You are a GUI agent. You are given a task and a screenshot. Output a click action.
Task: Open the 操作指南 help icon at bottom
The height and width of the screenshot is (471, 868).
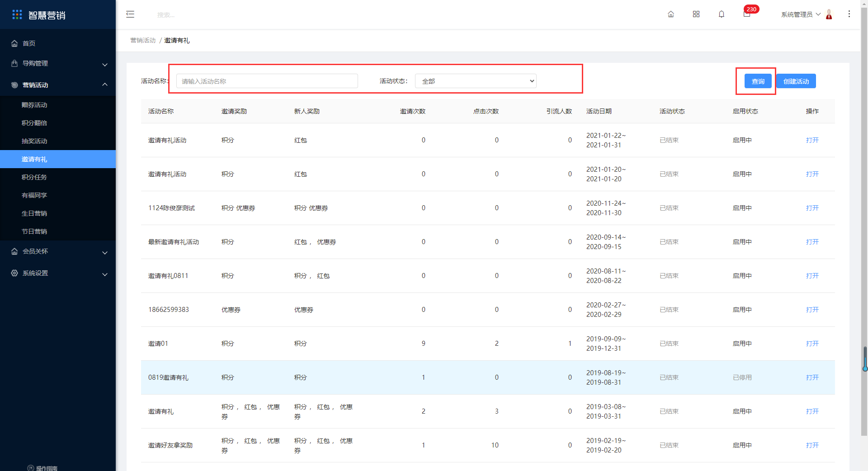pos(31,468)
